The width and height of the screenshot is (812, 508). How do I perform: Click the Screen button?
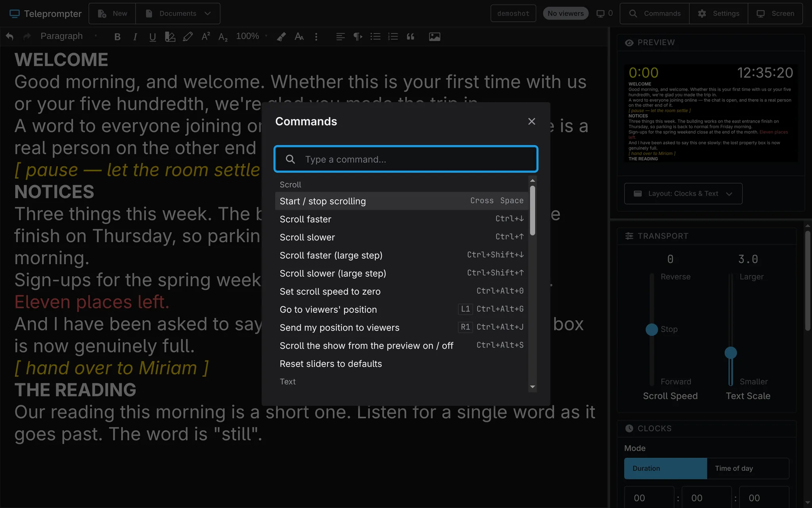click(775, 13)
